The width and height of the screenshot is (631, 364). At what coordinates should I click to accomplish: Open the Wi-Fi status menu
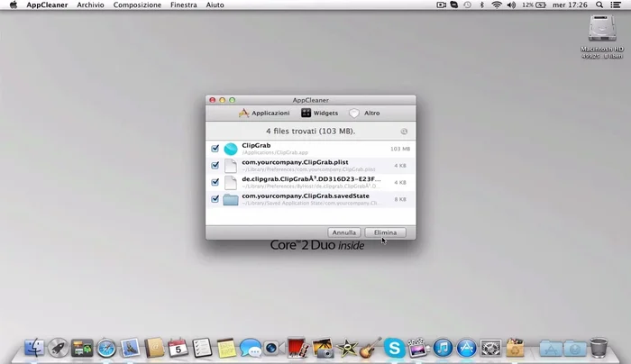tap(496, 5)
